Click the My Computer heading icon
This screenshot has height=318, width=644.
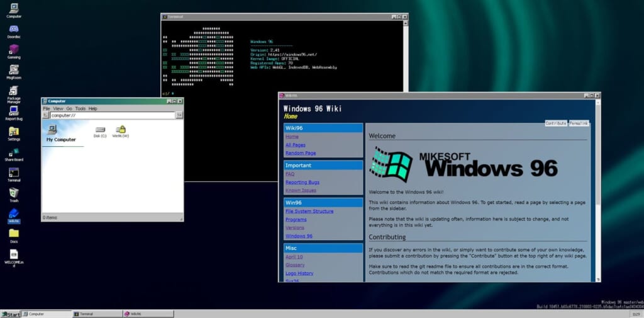pyautogui.click(x=52, y=130)
